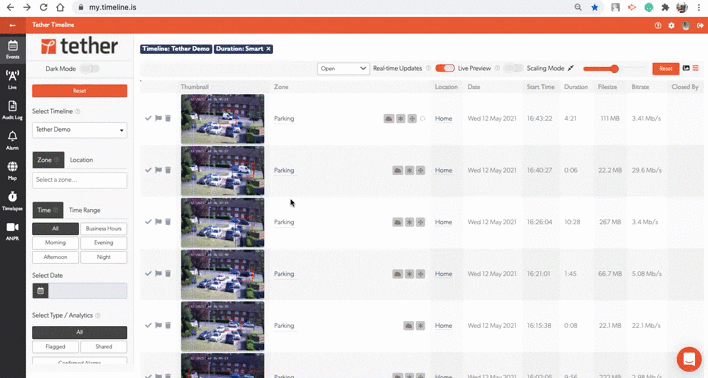Open the Open status dropdown
708x378 pixels.
click(343, 68)
